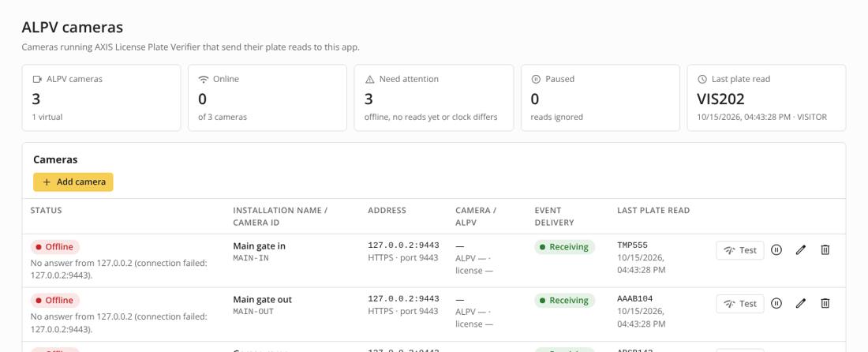The height and width of the screenshot is (352, 868).
Task: Test connection for Main gate out
Action: click(x=739, y=303)
